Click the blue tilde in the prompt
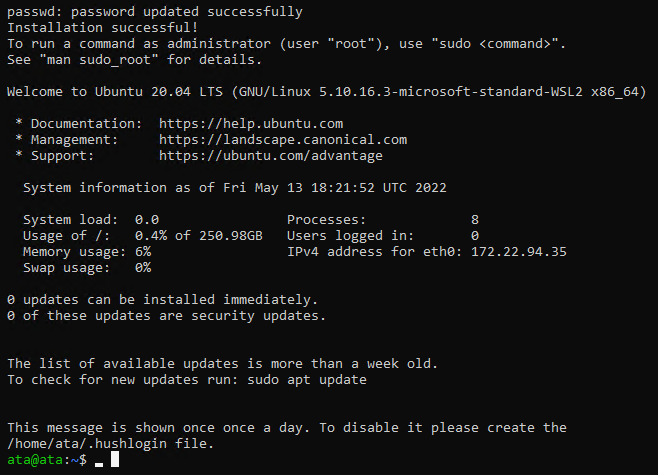Viewport: 658px width, 475px height. tap(75, 460)
